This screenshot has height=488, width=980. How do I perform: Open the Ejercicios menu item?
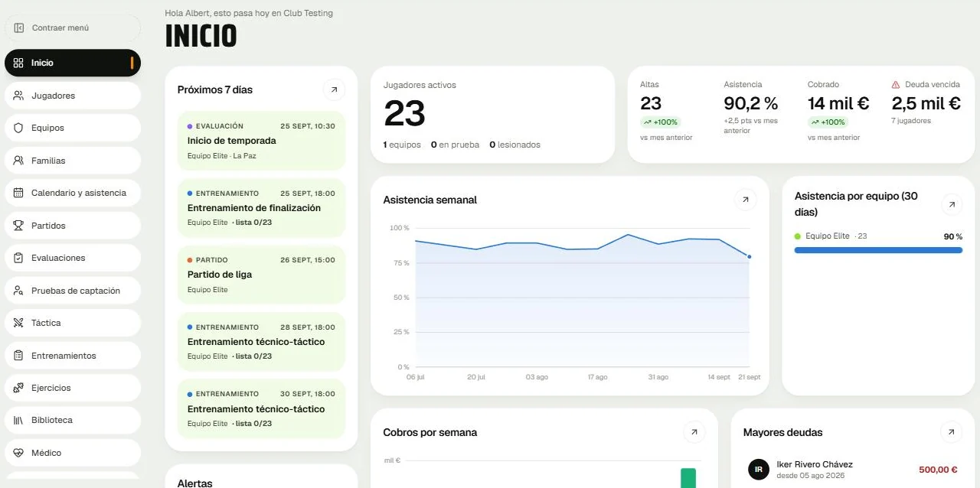73,388
